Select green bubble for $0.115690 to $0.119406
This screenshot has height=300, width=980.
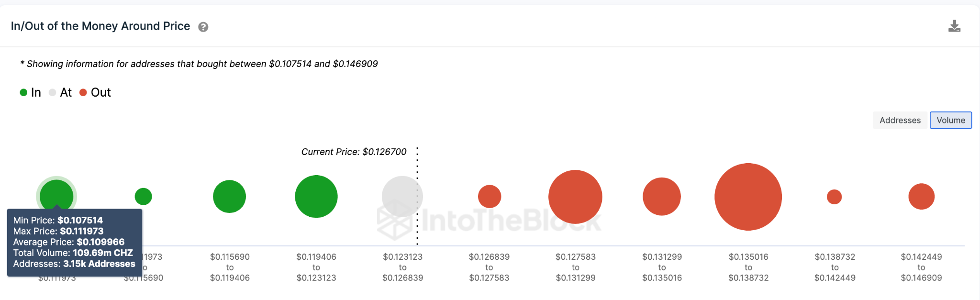click(x=229, y=196)
